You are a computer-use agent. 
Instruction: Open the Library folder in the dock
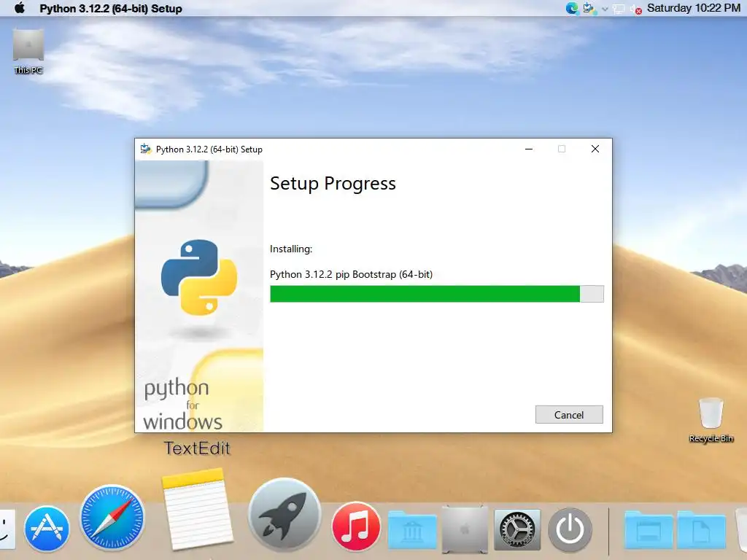(412, 529)
